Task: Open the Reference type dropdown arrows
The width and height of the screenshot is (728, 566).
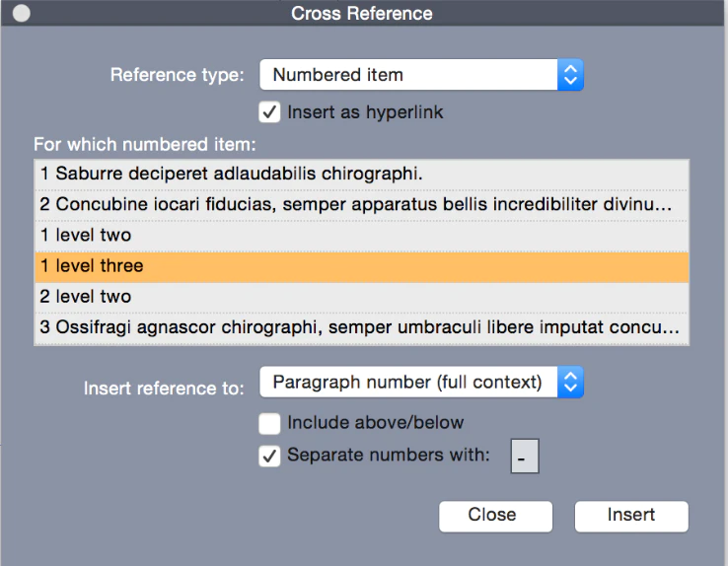Action: tap(570, 75)
